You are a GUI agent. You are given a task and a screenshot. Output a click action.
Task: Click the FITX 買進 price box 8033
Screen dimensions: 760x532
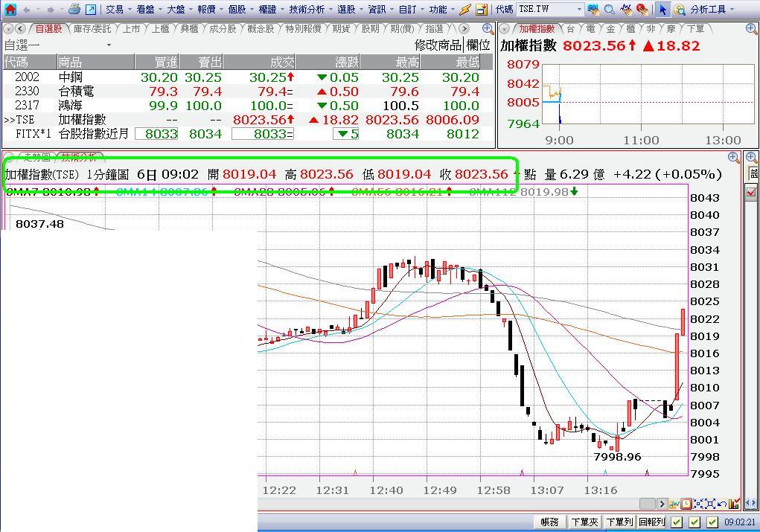[x=156, y=134]
